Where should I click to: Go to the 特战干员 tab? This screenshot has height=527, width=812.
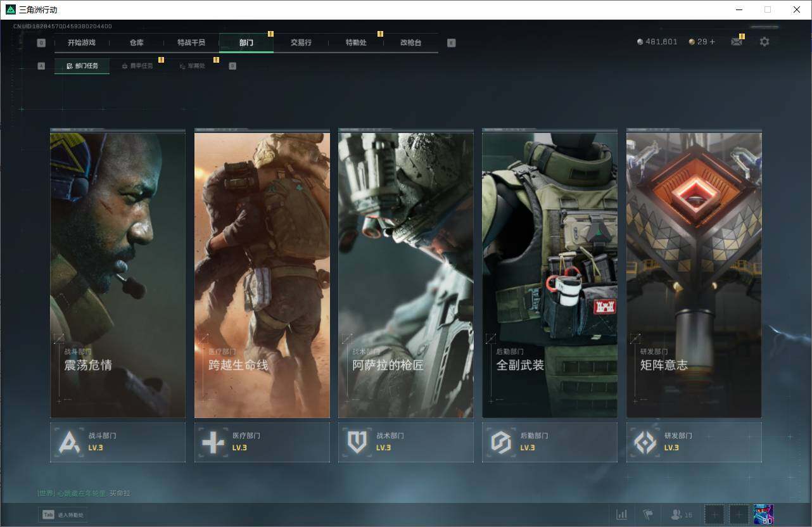click(191, 42)
